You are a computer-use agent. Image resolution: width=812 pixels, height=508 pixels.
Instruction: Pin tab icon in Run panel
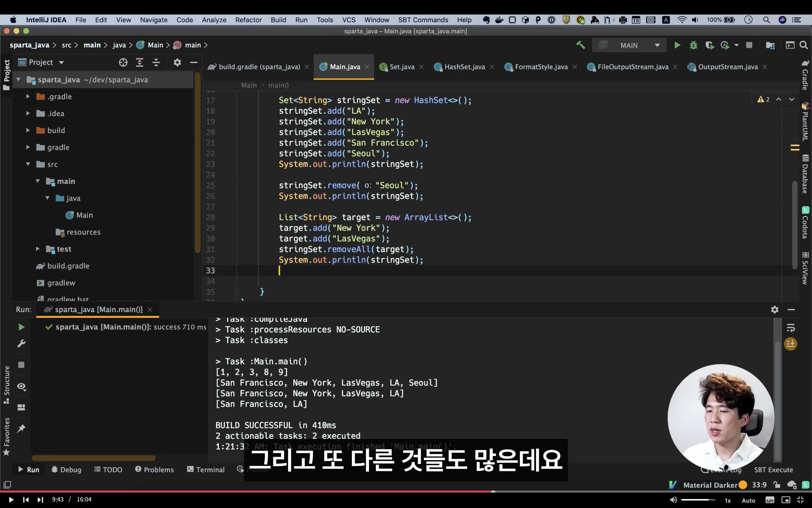point(21,428)
